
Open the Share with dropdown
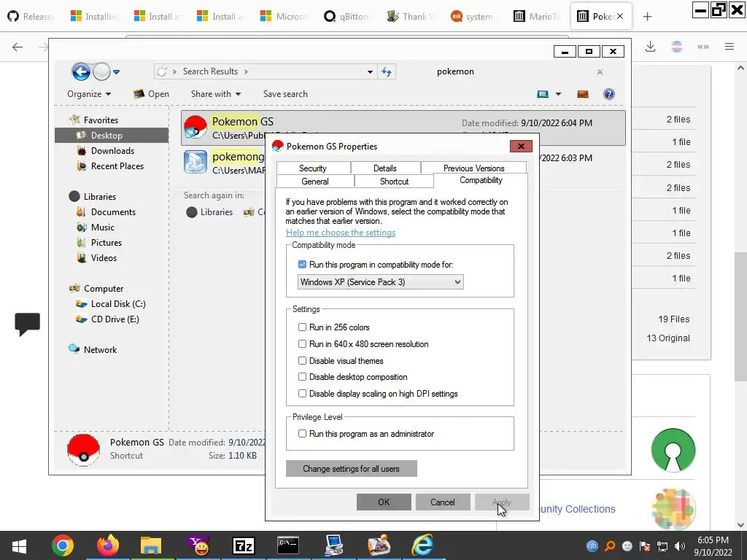point(216,94)
